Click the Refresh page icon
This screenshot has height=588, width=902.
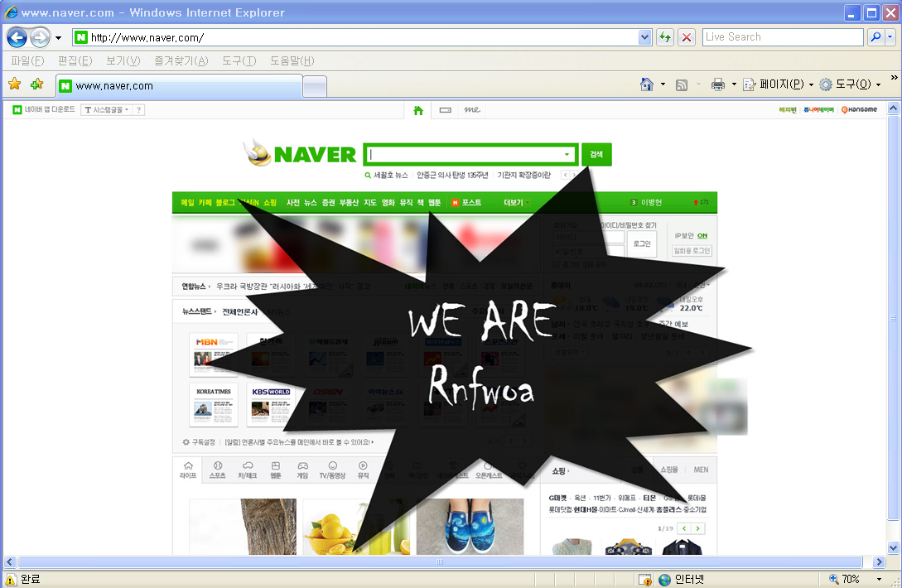[666, 38]
